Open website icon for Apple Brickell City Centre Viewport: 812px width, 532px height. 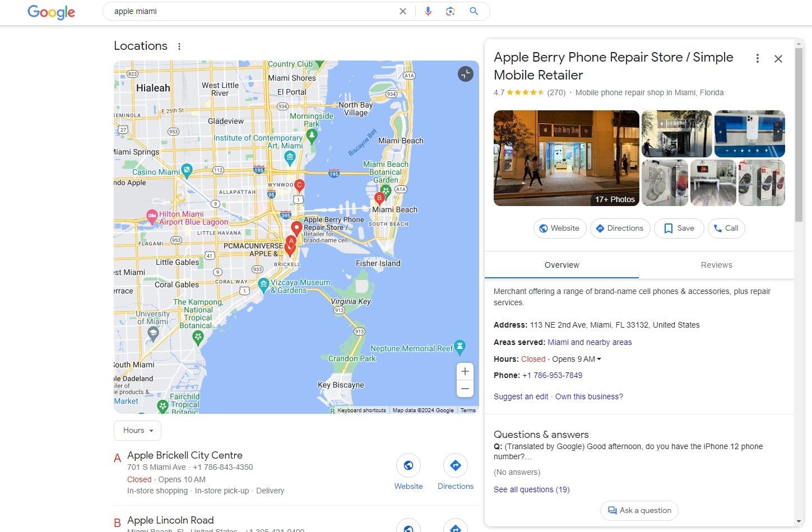point(409,465)
